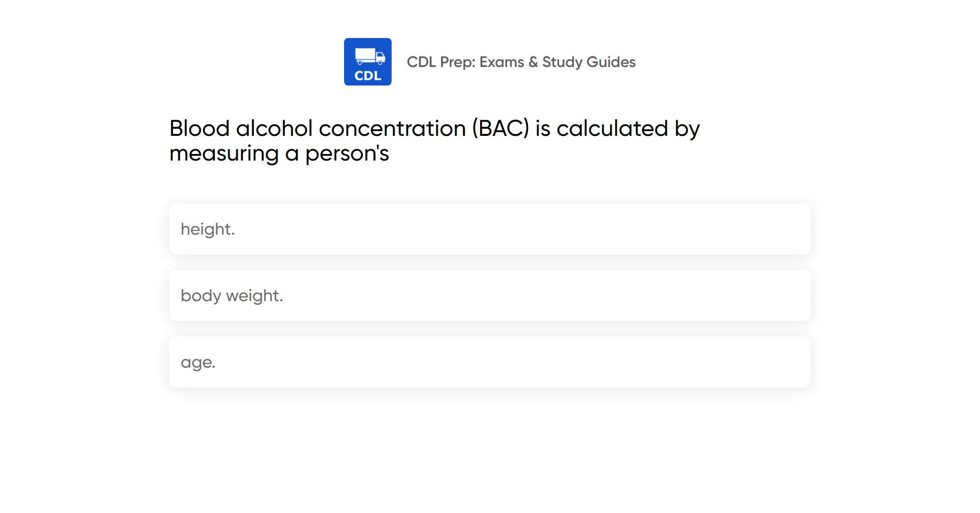Answer the question with age
The width and height of the screenshot is (980, 513).
click(x=198, y=362)
